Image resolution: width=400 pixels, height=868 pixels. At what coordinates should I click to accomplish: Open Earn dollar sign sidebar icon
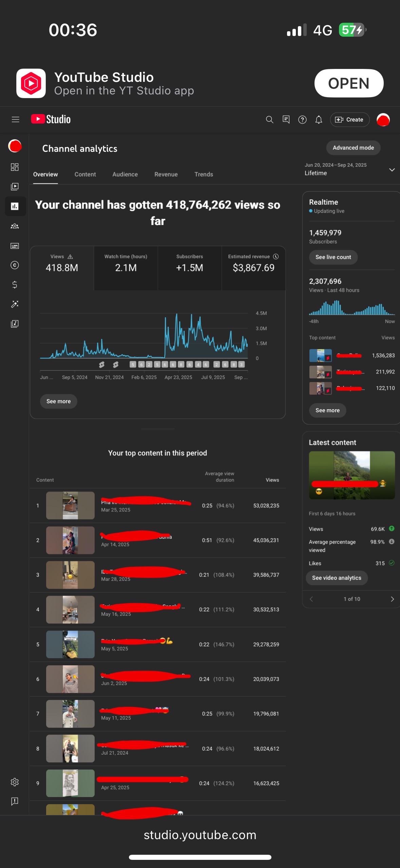[x=15, y=285]
